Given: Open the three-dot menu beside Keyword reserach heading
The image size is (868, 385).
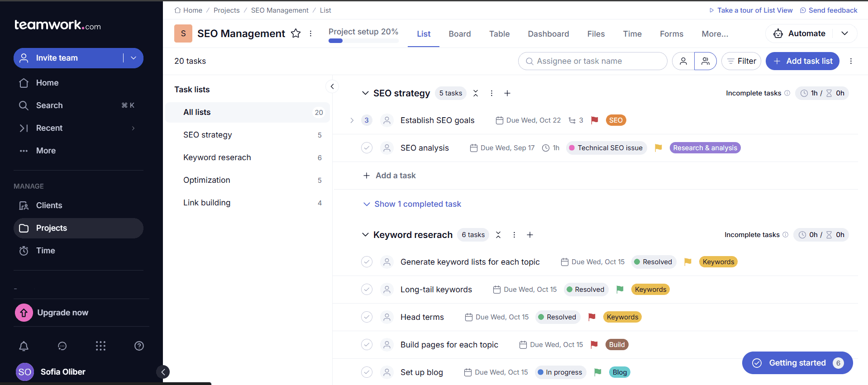Looking at the screenshot, I should 514,235.
